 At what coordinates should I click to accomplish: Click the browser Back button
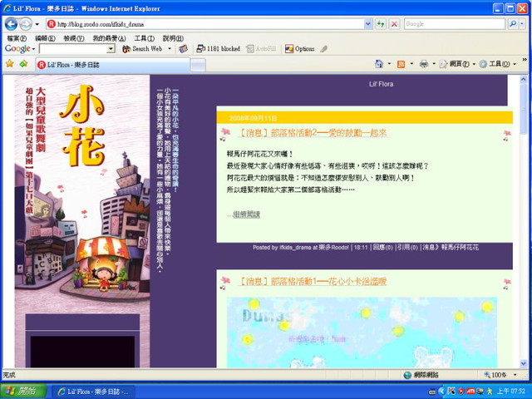click(11, 24)
